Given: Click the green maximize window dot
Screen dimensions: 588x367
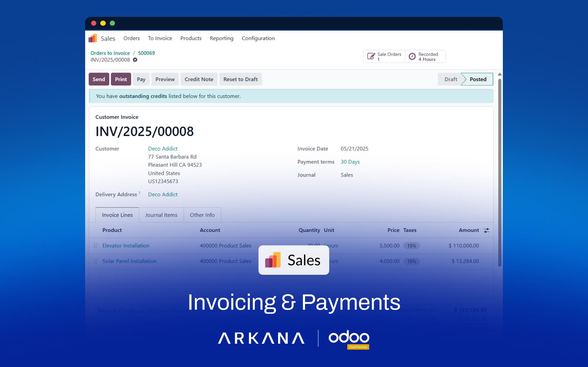Looking at the screenshot, I should (112, 23).
